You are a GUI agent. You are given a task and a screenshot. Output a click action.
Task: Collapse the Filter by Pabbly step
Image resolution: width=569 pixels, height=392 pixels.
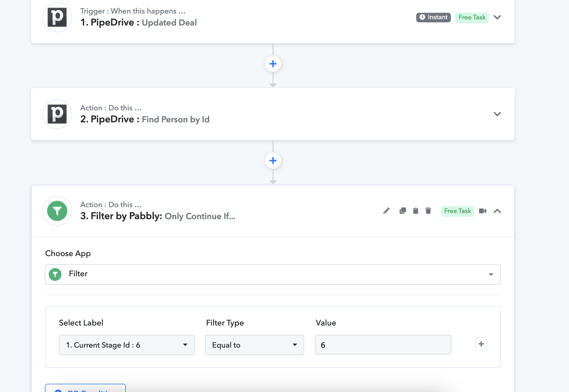(x=497, y=211)
